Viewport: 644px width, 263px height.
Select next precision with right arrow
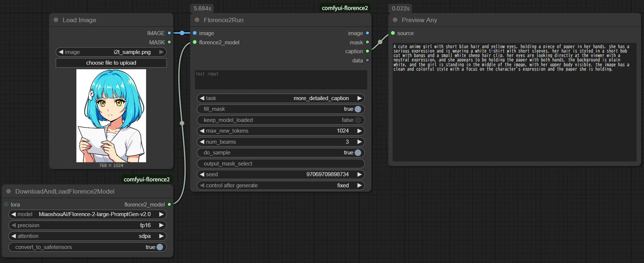[161, 225]
